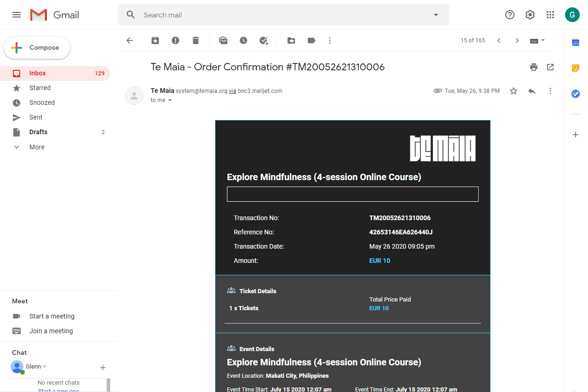Open the Support help icon
The height and width of the screenshot is (392, 588).
pyautogui.click(x=510, y=15)
